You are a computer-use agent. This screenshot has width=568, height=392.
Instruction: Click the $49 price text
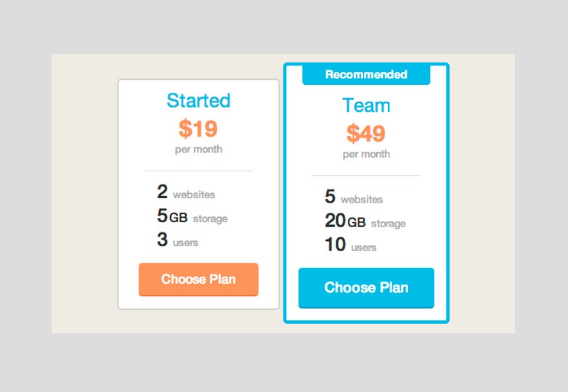[x=366, y=134]
